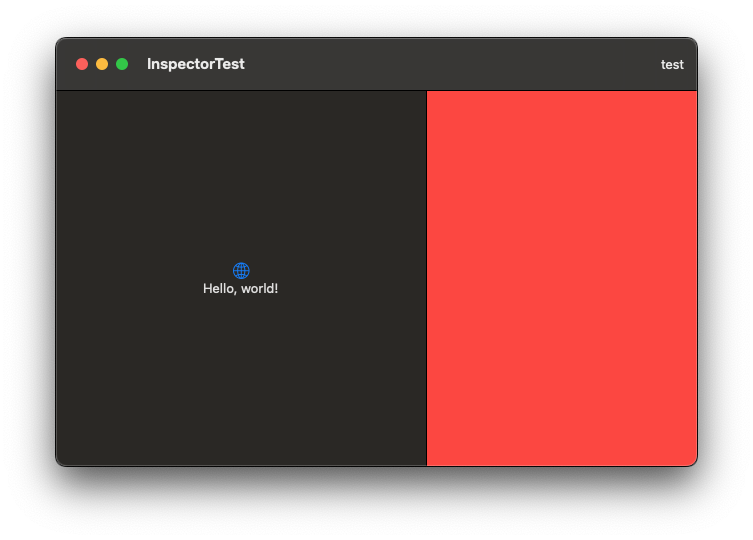Minimize window with the yellow button
Viewport: 753px width, 540px height.
pos(102,64)
